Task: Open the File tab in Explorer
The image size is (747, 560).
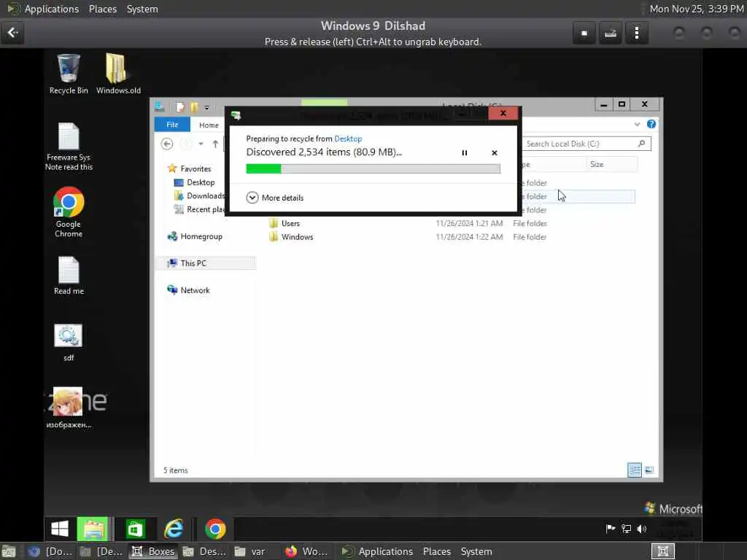Action: click(x=172, y=125)
